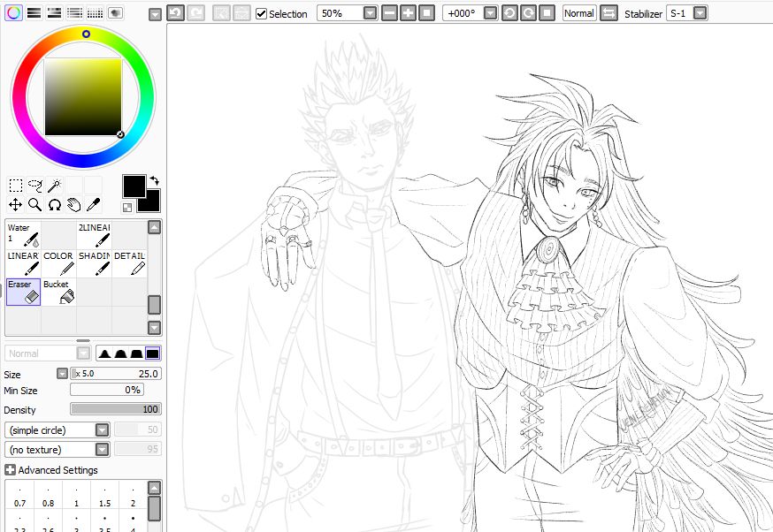The width and height of the screenshot is (773, 532).
Task: Rotate canvas clockwise
Action: (x=528, y=13)
